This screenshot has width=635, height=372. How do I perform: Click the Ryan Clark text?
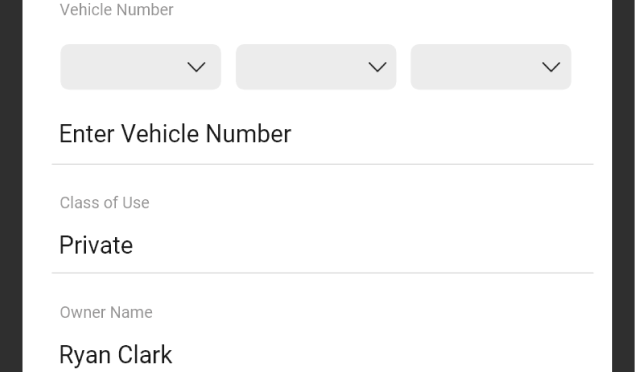click(x=116, y=355)
